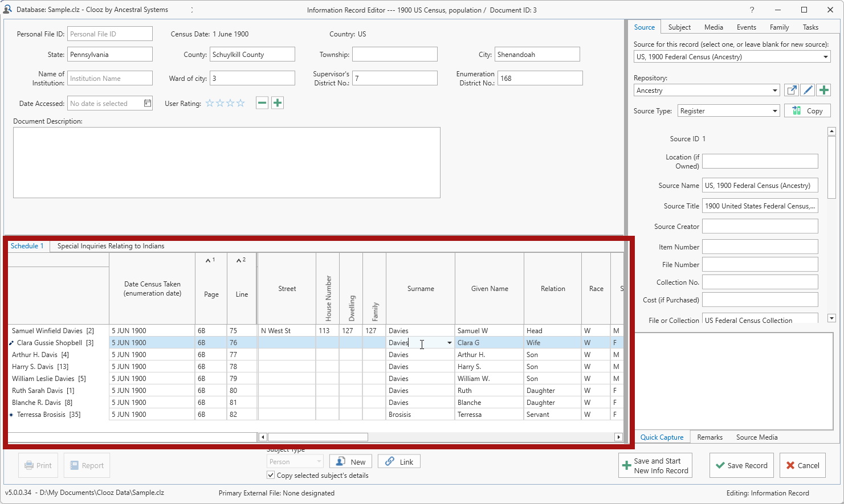Expand the Source for this record dropdown
Screen dimensions: 844x504
point(825,57)
